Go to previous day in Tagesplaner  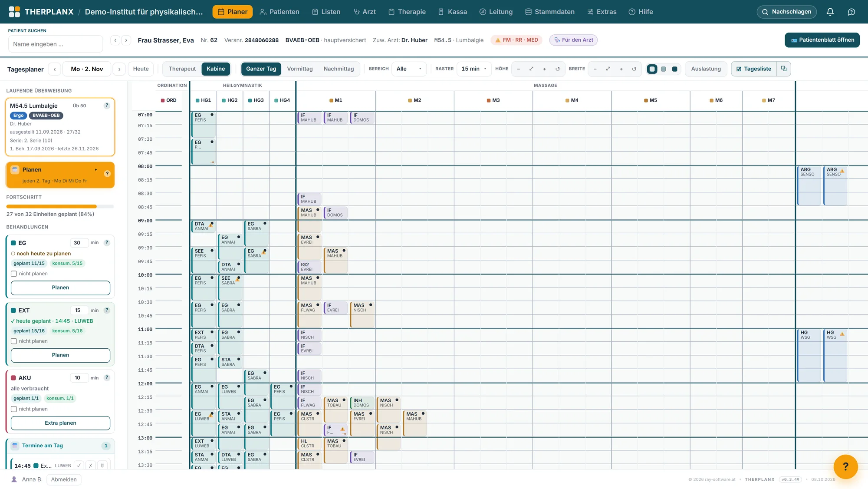tap(55, 69)
